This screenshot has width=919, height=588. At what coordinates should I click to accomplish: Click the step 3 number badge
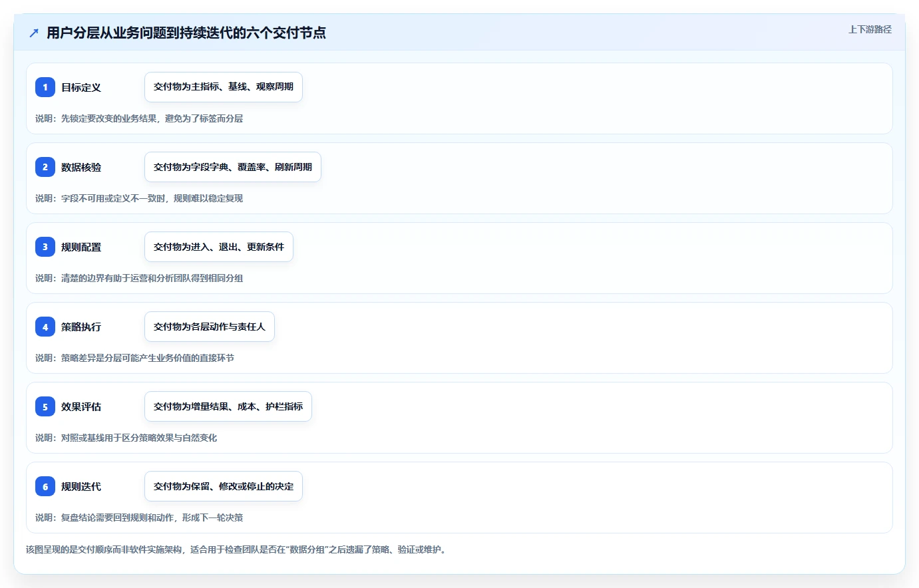pos(45,247)
